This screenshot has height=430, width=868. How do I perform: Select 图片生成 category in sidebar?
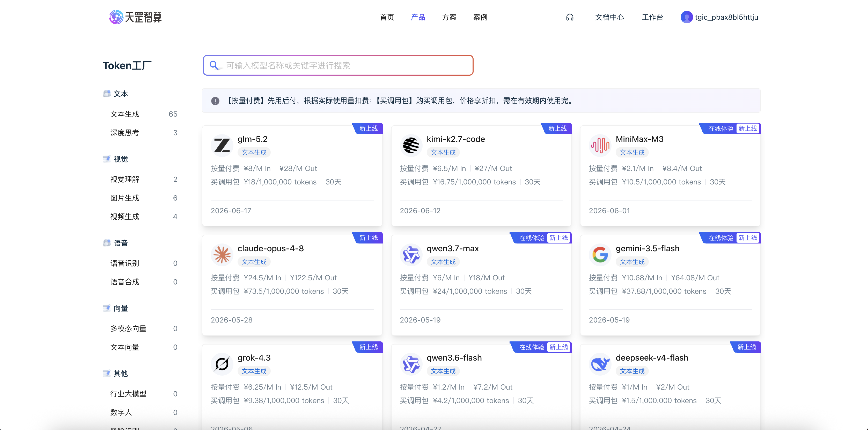(x=144, y=198)
